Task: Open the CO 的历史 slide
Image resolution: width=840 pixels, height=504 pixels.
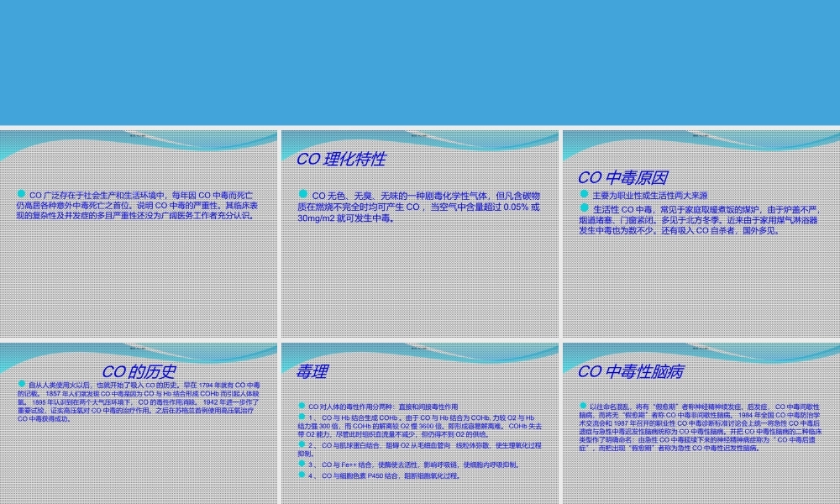Action: 139,423
